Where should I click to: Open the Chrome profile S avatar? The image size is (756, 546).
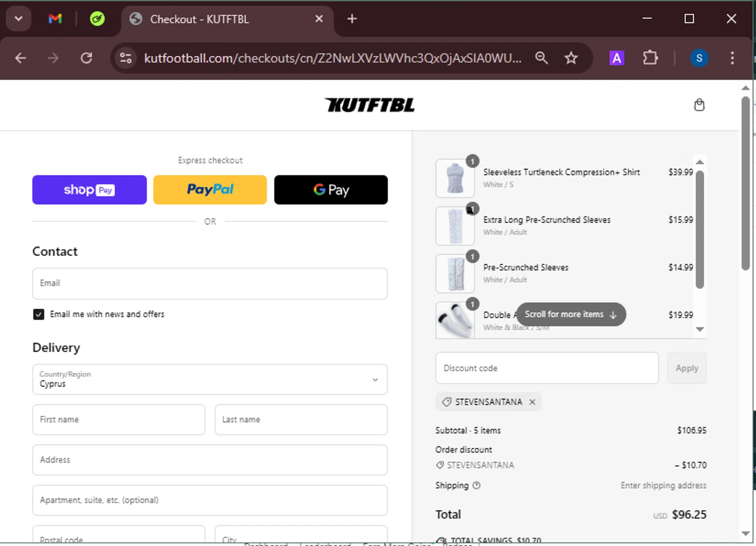pos(699,58)
